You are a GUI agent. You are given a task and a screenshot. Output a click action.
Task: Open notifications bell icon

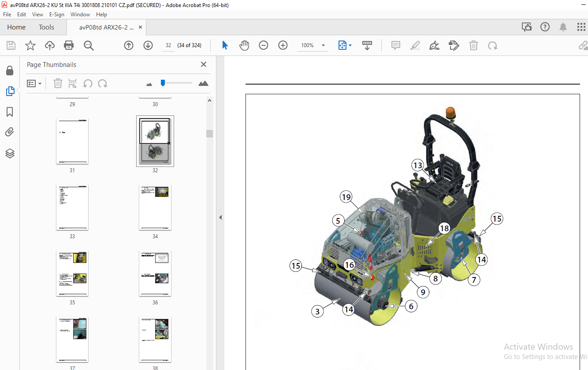563,27
